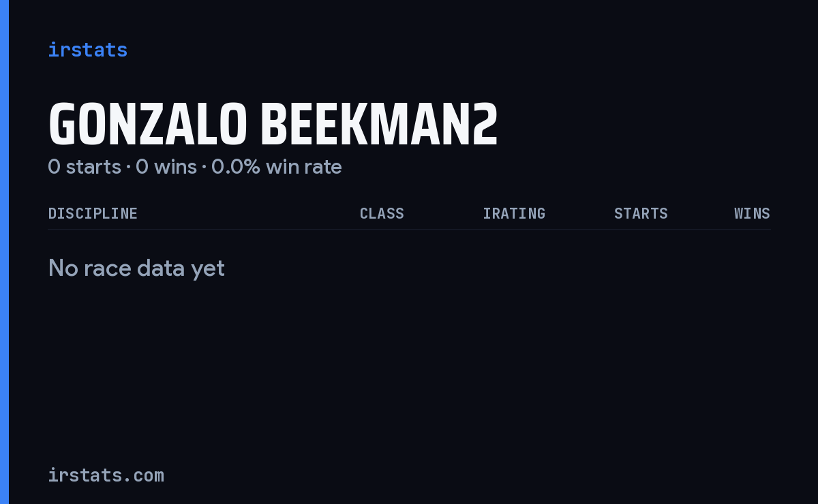The height and width of the screenshot is (504, 818).
Task: Click the "win rate" label text
Action: point(304,167)
